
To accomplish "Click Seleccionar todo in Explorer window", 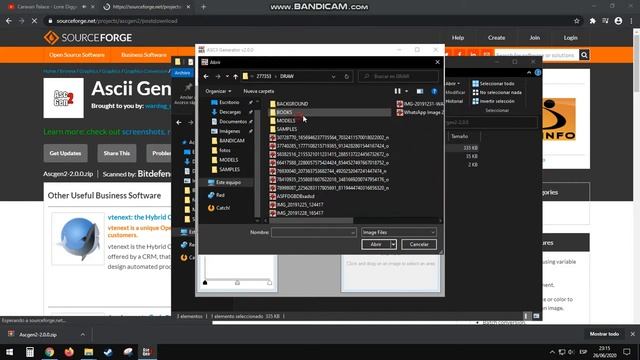I will [493, 83].
